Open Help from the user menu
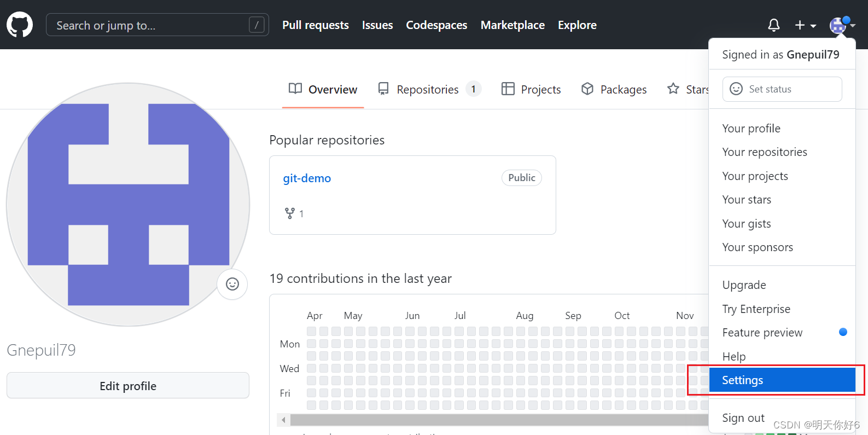 pyautogui.click(x=782, y=357)
